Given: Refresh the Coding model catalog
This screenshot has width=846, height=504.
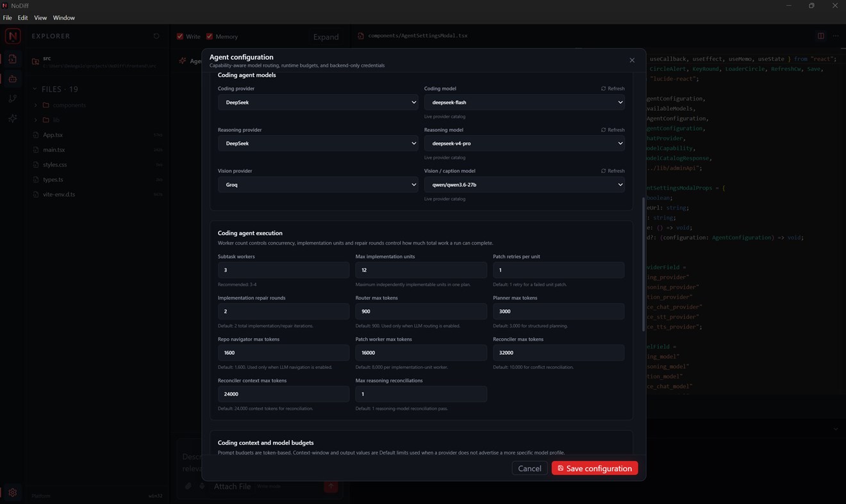Looking at the screenshot, I should (x=613, y=88).
